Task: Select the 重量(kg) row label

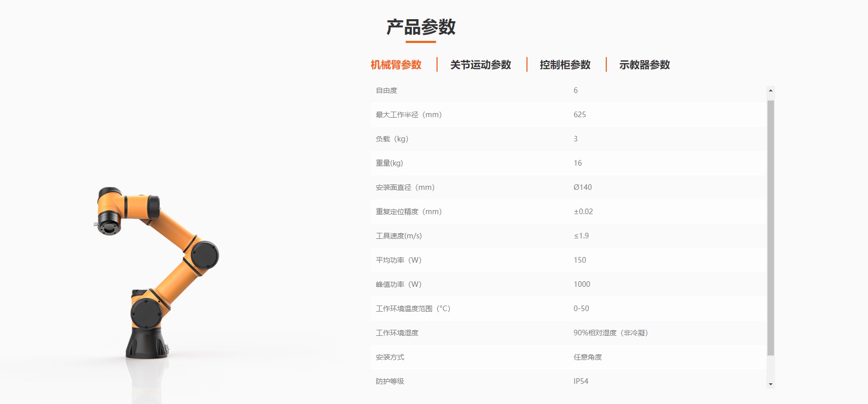Action: click(x=389, y=163)
